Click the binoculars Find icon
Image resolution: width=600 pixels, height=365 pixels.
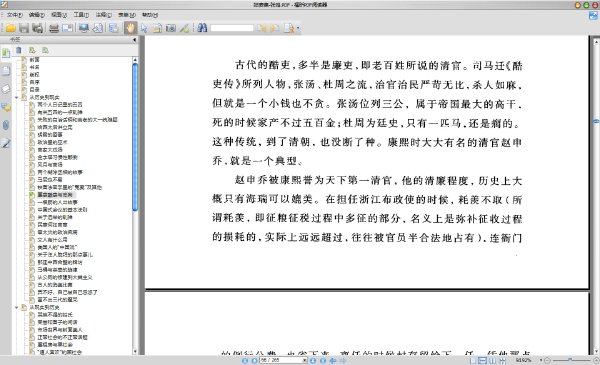202,28
